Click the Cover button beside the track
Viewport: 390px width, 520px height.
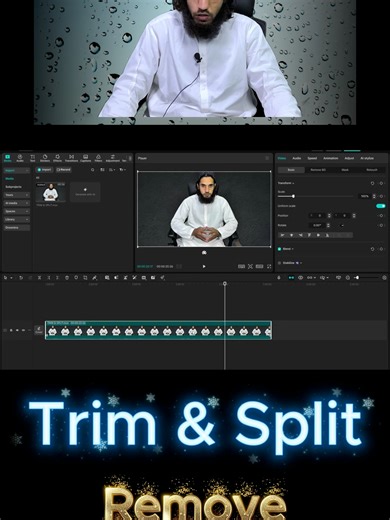39,330
